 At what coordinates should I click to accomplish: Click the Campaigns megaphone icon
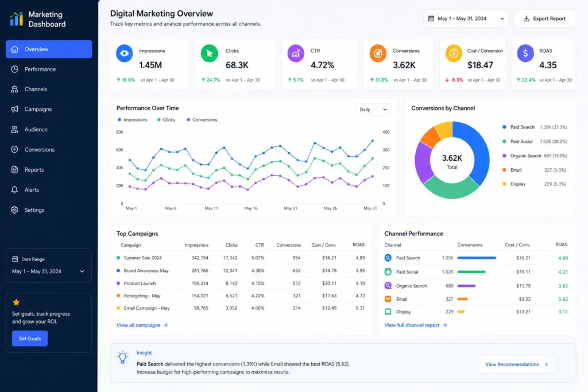click(x=14, y=109)
